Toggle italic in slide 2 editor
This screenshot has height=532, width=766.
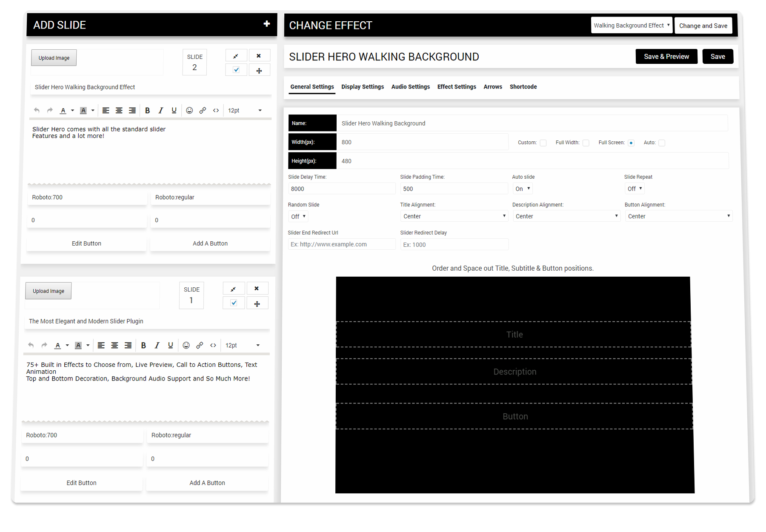(x=160, y=110)
